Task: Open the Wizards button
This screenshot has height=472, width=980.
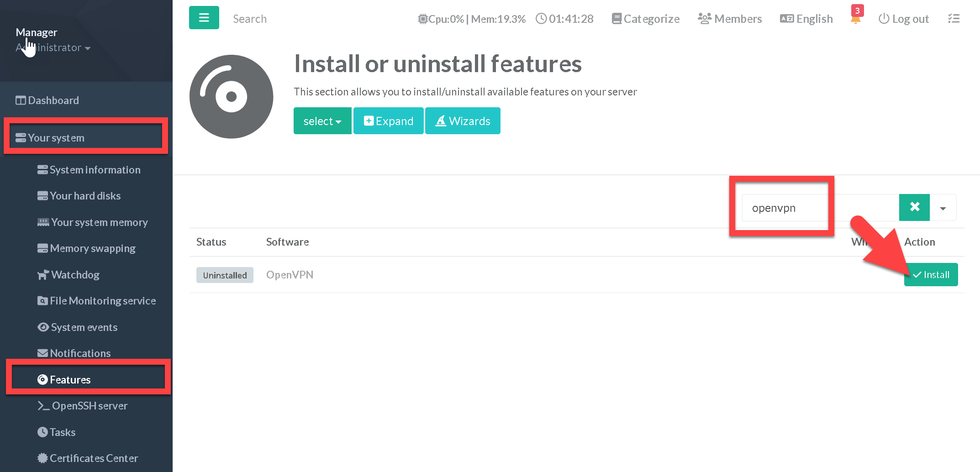Action: [463, 121]
